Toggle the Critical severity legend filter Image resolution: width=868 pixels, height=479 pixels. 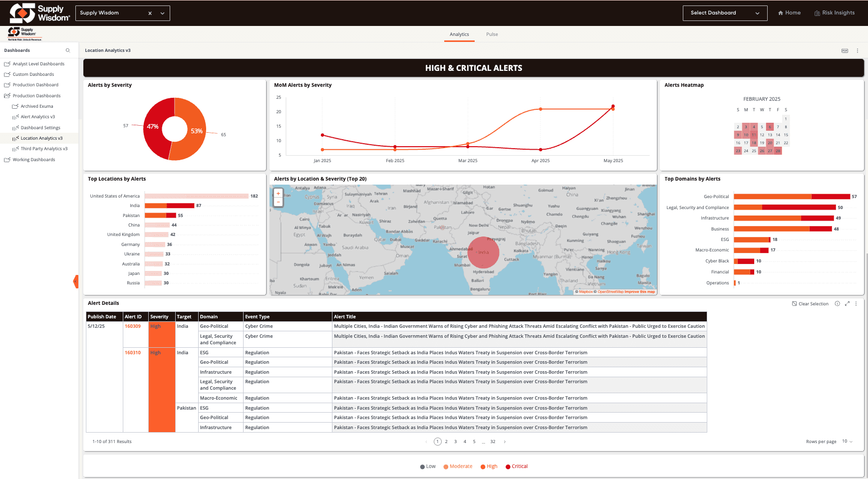point(517,467)
